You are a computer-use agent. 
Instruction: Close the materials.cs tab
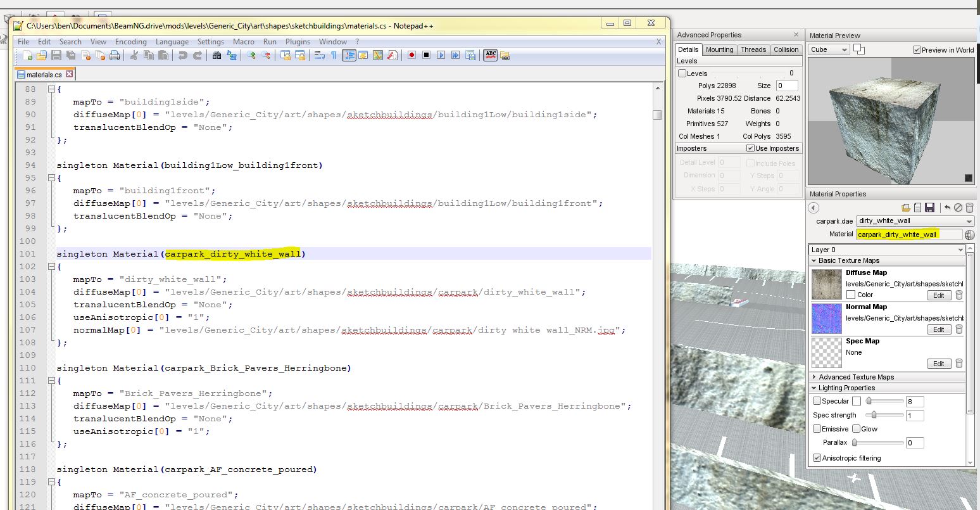[69, 74]
